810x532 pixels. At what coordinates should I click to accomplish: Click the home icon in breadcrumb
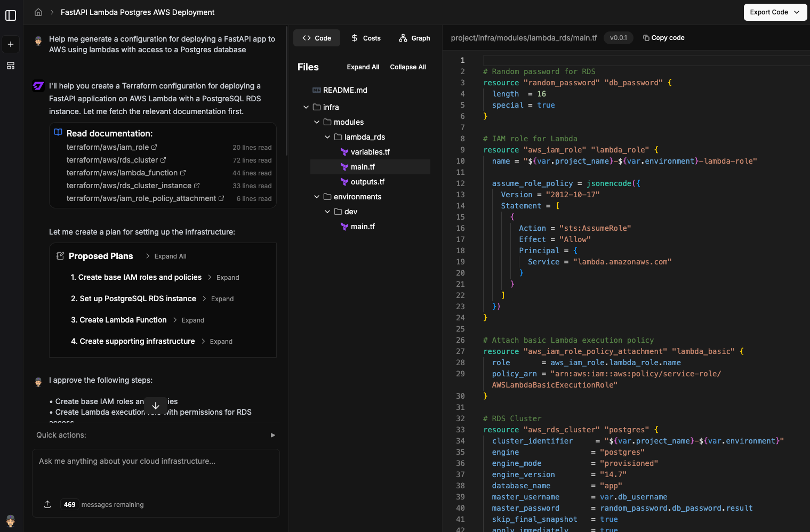click(x=38, y=12)
